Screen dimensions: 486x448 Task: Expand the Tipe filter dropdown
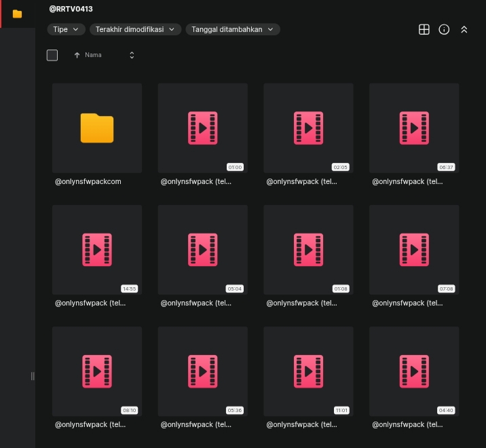(66, 29)
